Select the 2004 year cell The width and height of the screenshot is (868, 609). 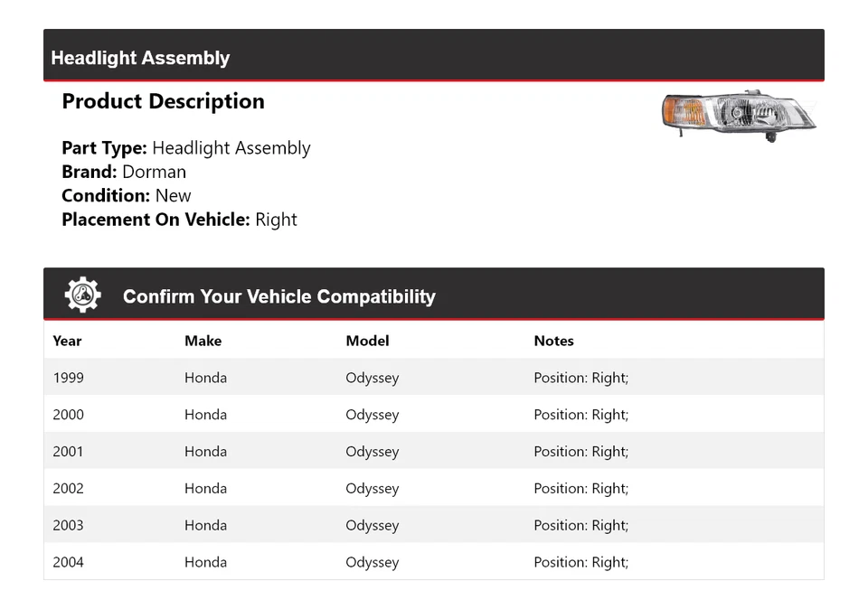(68, 562)
